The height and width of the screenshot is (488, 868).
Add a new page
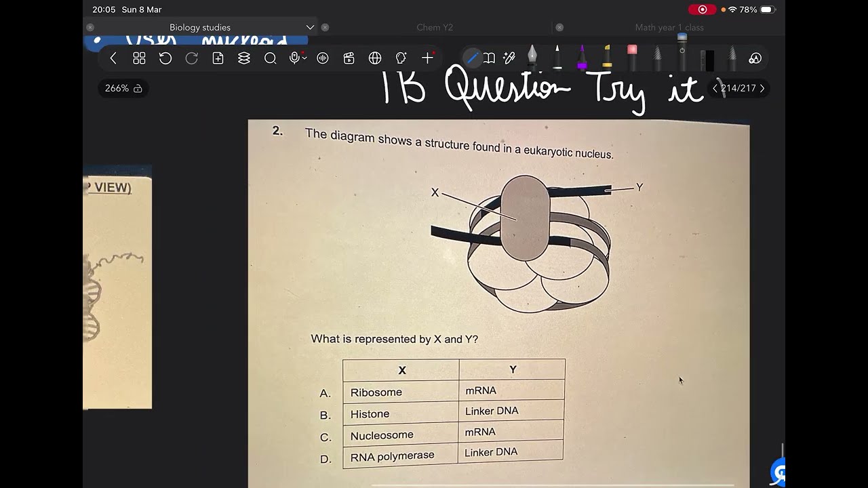(x=218, y=58)
